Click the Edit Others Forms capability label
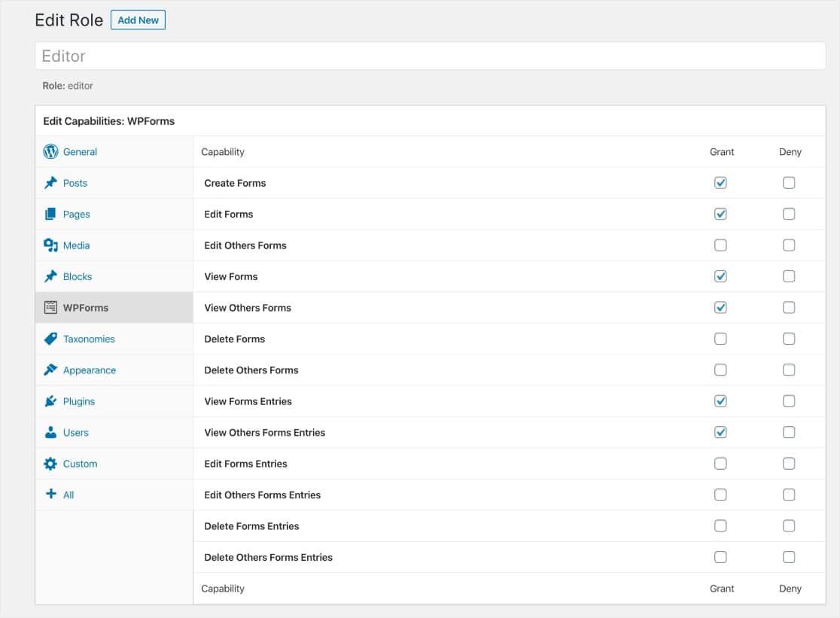The image size is (840, 618). click(245, 245)
